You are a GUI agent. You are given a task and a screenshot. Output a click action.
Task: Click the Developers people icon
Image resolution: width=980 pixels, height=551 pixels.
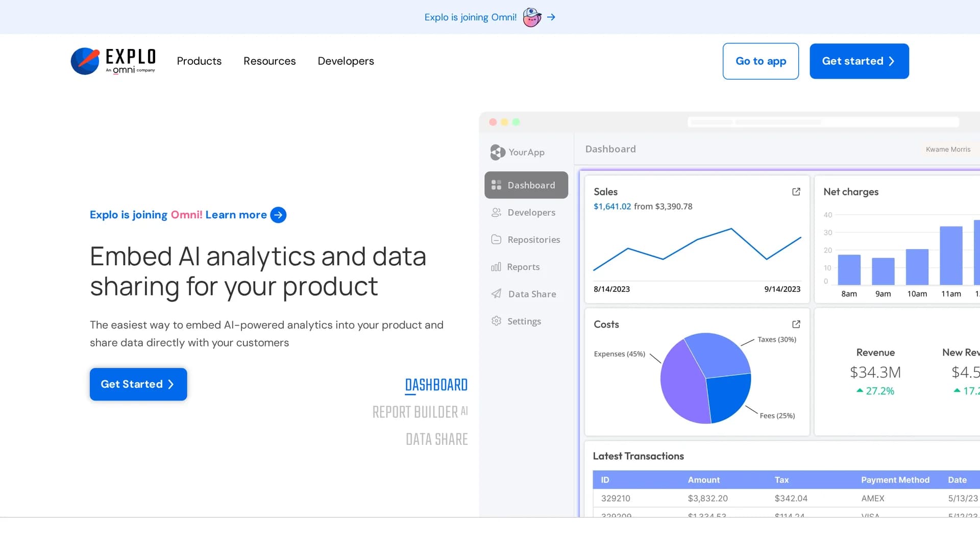496,212
